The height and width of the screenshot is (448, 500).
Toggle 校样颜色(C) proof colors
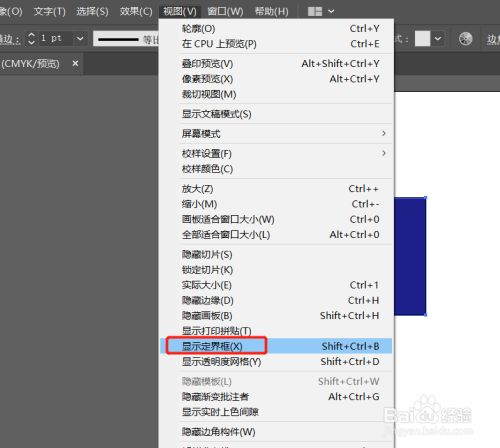tap(276, 169)
